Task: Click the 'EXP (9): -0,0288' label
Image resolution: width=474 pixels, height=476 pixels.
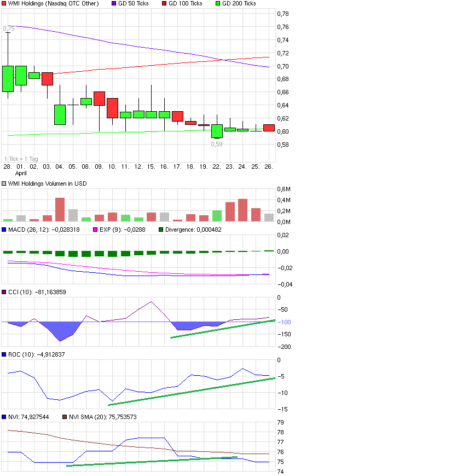Action: pos(123,230)
